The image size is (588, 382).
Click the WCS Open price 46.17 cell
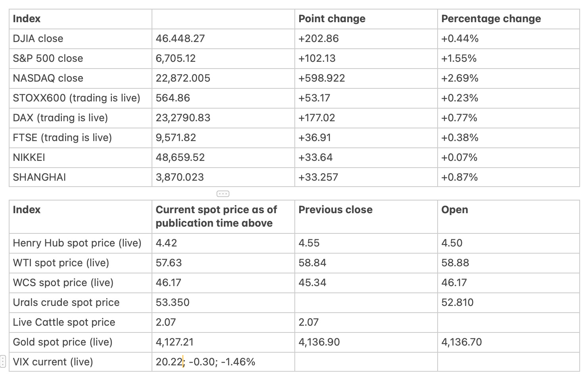click(x=509, y=283)
